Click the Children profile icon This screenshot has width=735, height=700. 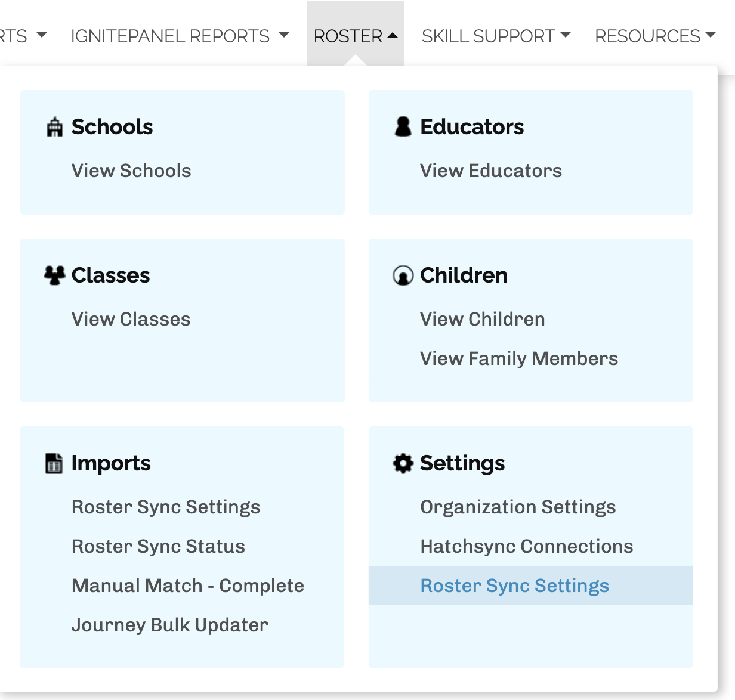[x=403, y=275]
